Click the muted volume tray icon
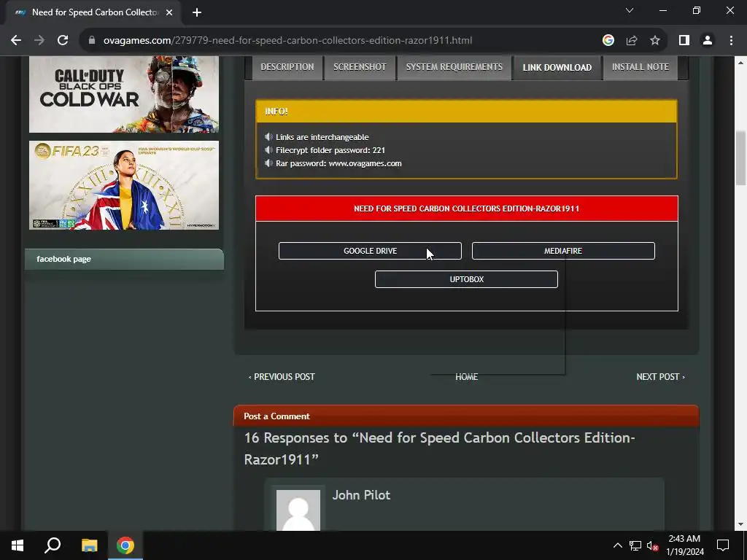The width and height of the screenshot is (747, 560). tap(653, 545)
